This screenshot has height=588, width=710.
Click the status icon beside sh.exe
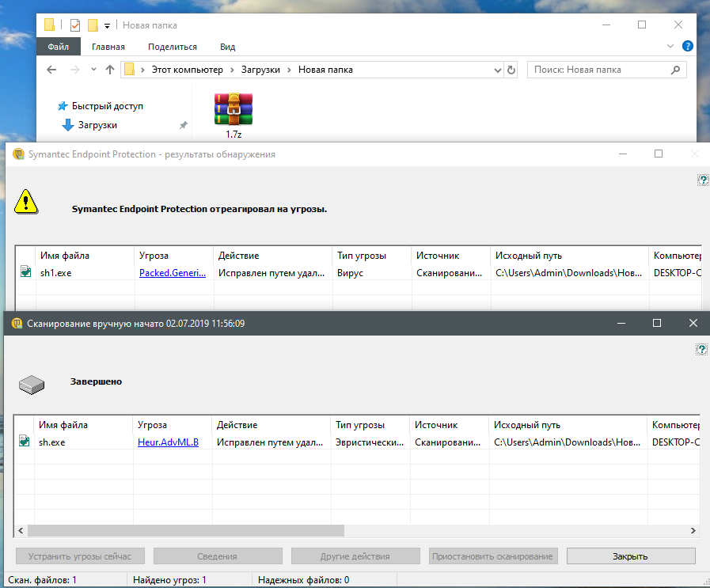24,441
